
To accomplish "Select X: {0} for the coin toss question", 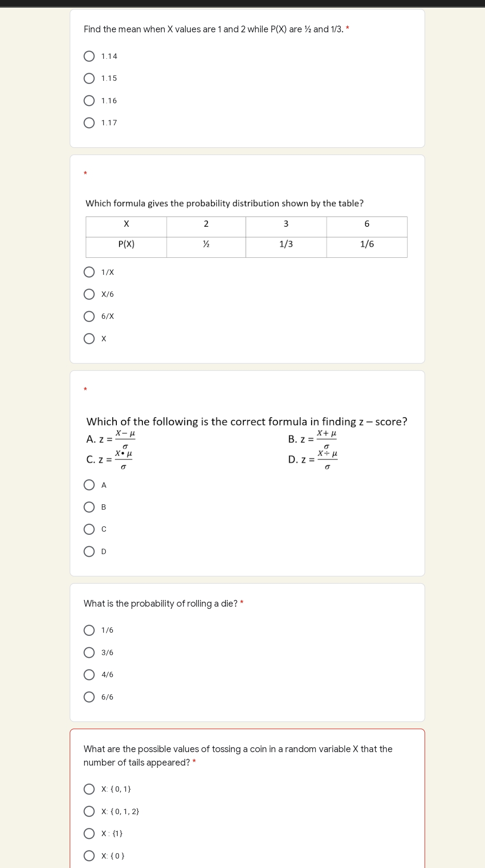I will (x=89, y=855).
